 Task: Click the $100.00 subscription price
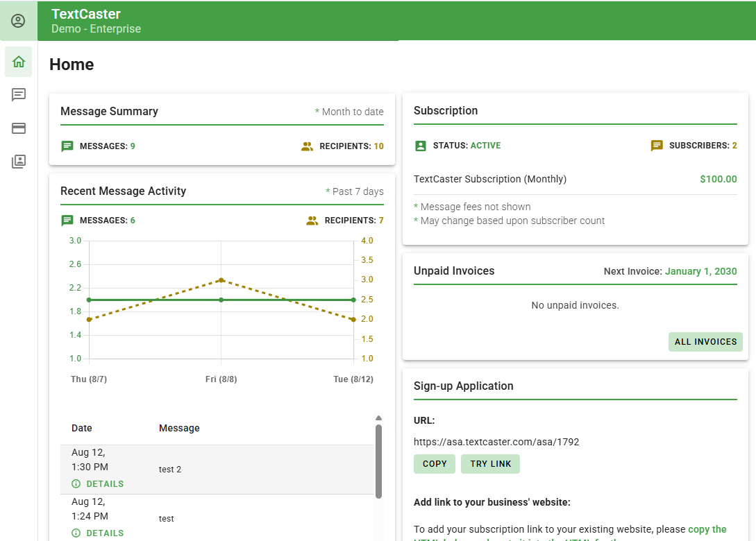[719, 179]
